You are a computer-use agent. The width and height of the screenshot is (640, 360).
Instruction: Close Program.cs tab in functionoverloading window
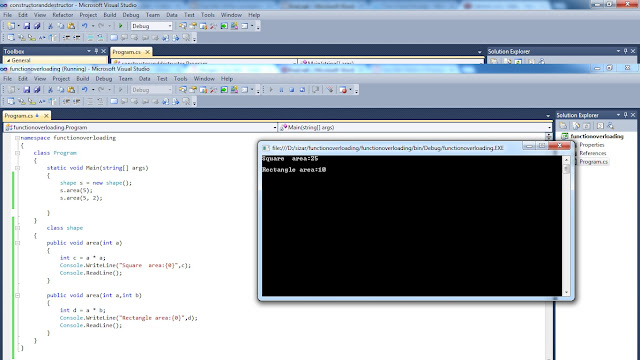46,116
